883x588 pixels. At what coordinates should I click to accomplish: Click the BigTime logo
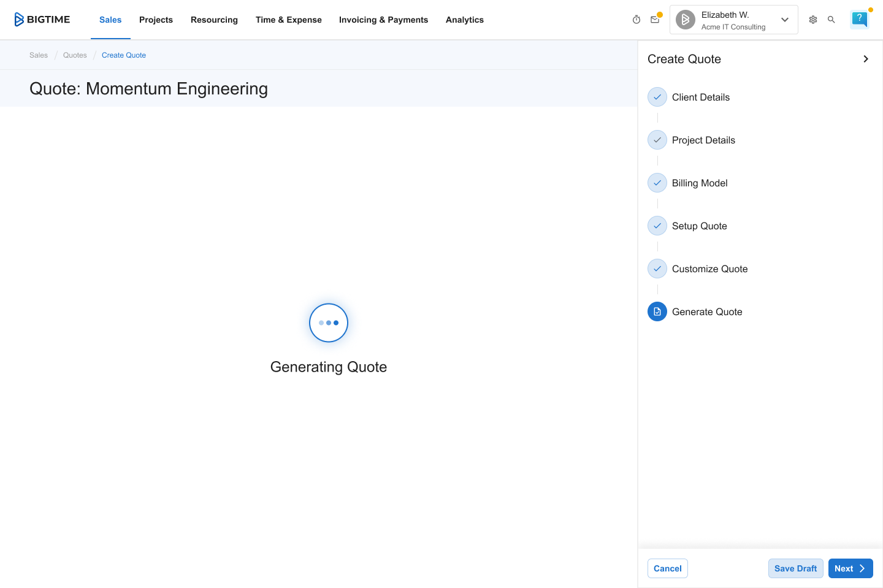[42, 20]
